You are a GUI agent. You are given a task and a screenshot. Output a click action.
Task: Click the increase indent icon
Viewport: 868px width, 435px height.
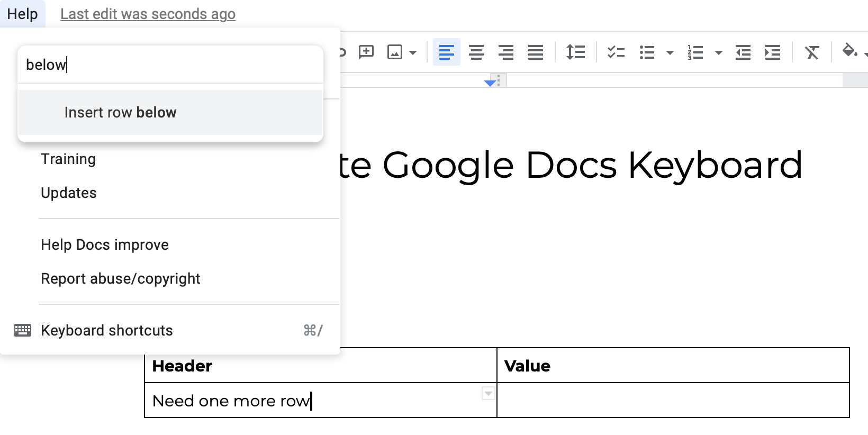773,52
